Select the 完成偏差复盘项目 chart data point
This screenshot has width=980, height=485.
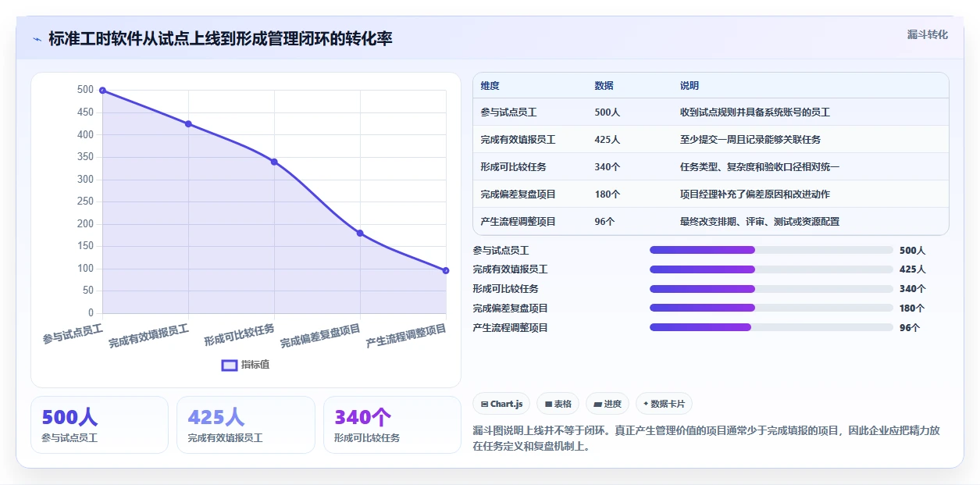point(360,233)
